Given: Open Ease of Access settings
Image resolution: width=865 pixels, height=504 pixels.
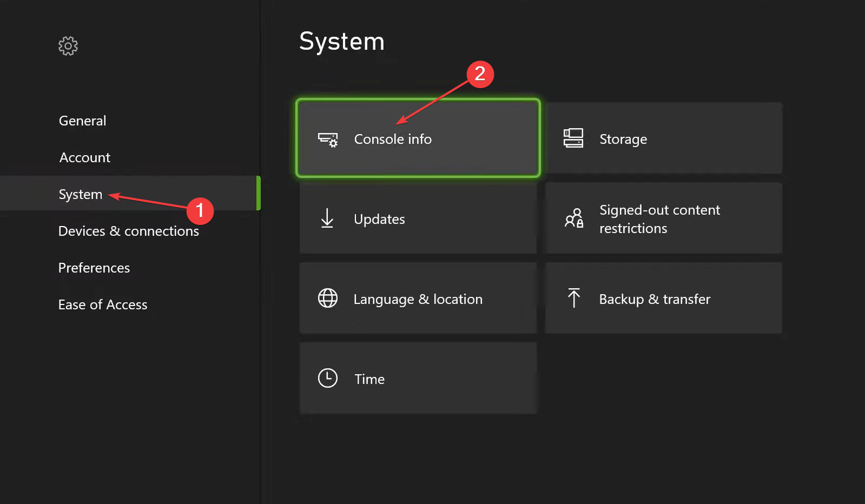Looking at the screenshot, I should [103, 304].
